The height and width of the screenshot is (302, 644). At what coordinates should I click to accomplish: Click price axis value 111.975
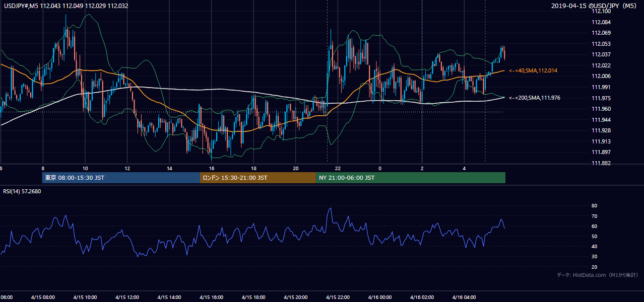pyautogui.click(x=602, y=98)
